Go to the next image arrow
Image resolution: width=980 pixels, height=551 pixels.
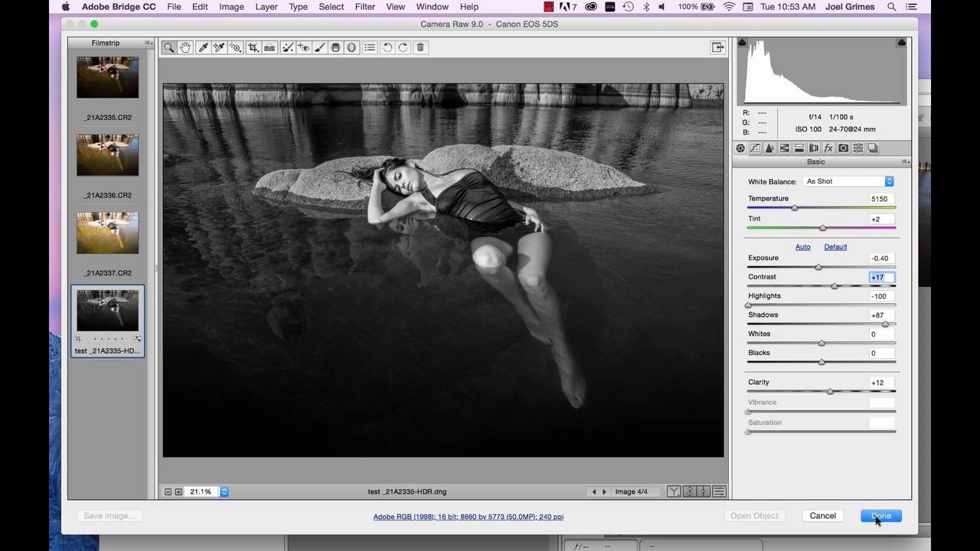tap(604, 492)
